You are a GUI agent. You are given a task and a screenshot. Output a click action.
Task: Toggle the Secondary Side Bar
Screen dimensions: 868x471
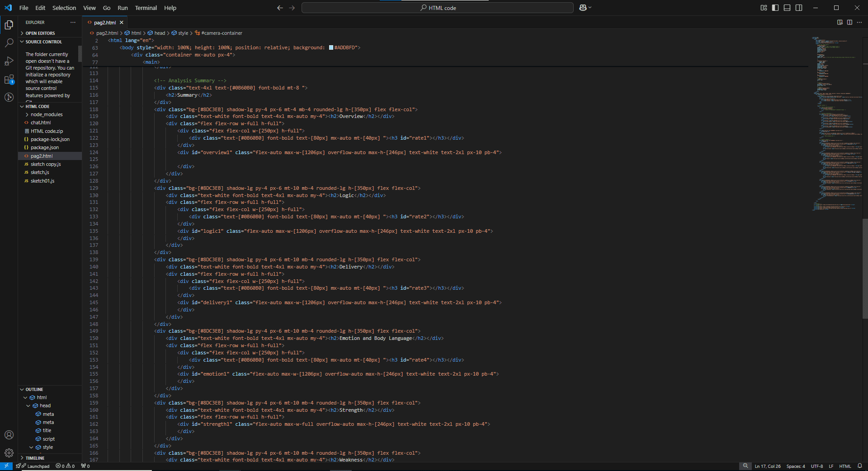tap(799, 8)
